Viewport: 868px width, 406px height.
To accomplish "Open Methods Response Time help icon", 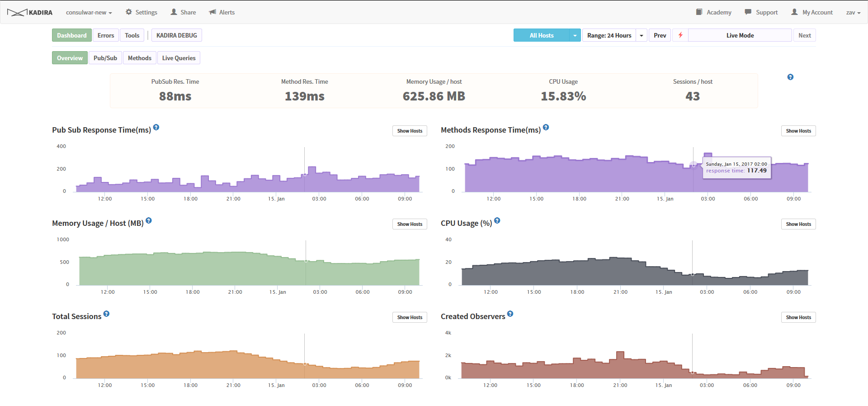I will [546, 127].
